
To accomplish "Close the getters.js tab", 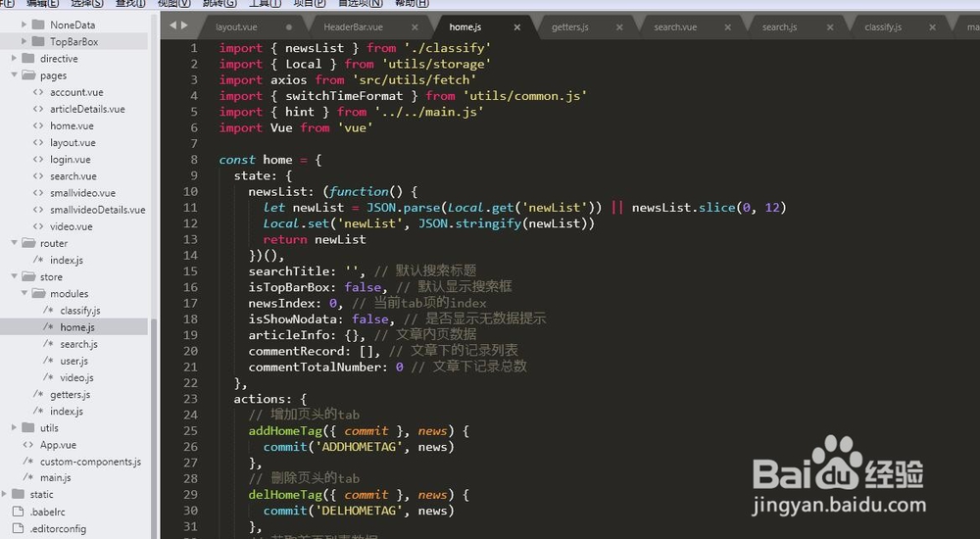I will click(x=619, y=27).
